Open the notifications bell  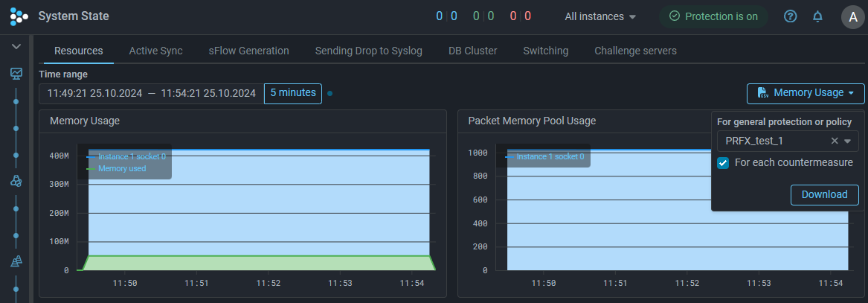point(817,16)
